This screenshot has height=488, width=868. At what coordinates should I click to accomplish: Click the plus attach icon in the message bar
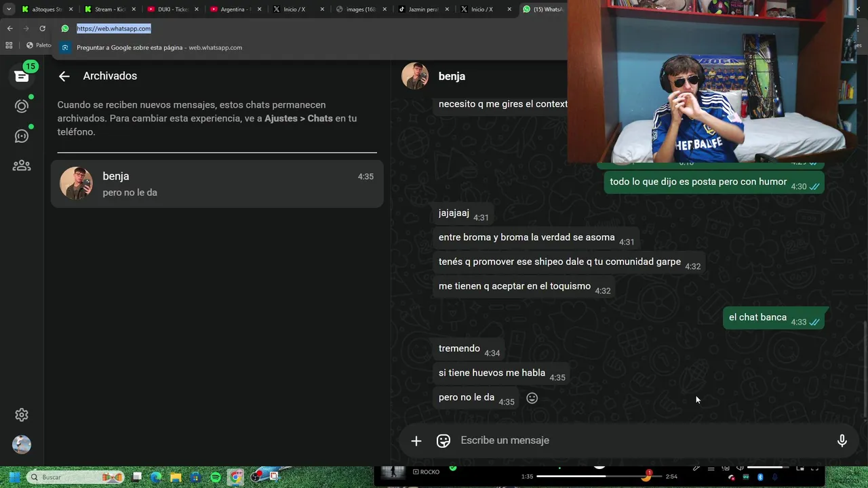pos(416,441)
